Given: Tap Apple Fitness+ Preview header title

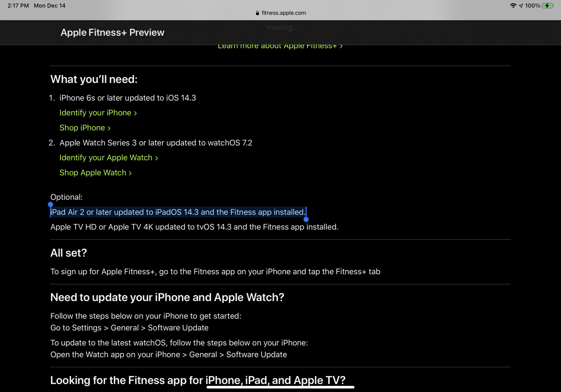Looking at the screenshot, I should pos(112,33).
